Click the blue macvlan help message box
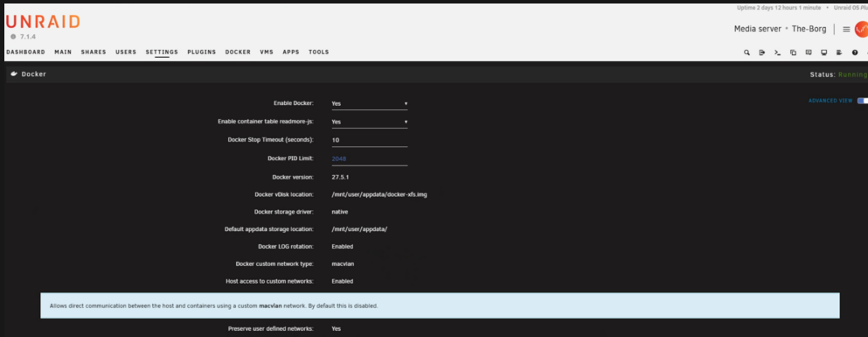 pyautogui.click(x=440, y=306)
